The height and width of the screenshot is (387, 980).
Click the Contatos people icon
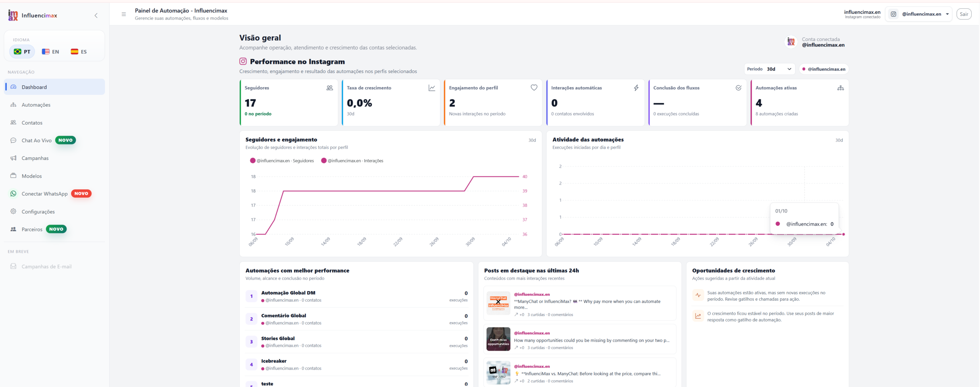click(x=13, y=122)
